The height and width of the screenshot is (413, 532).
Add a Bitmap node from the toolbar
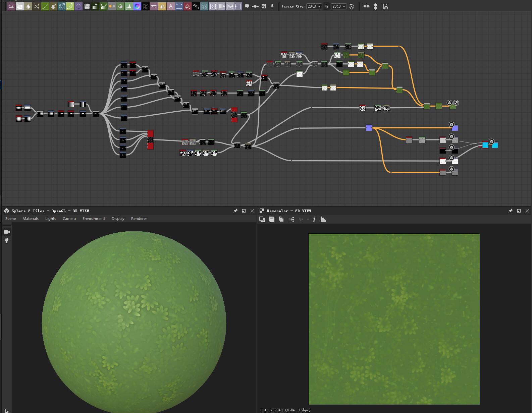(11, 6)
